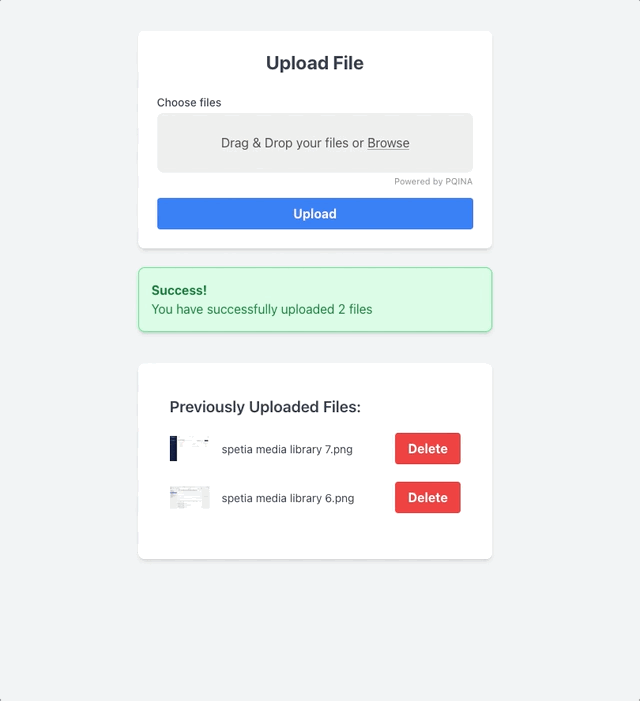Click the successfully uploaded 2 files message
This screenshot has width=640, height=701.
(262, 310)
